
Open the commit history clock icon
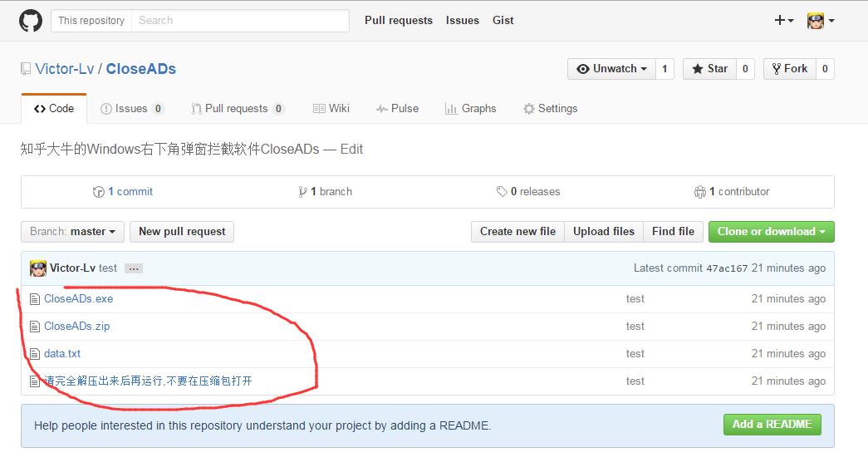99,192
